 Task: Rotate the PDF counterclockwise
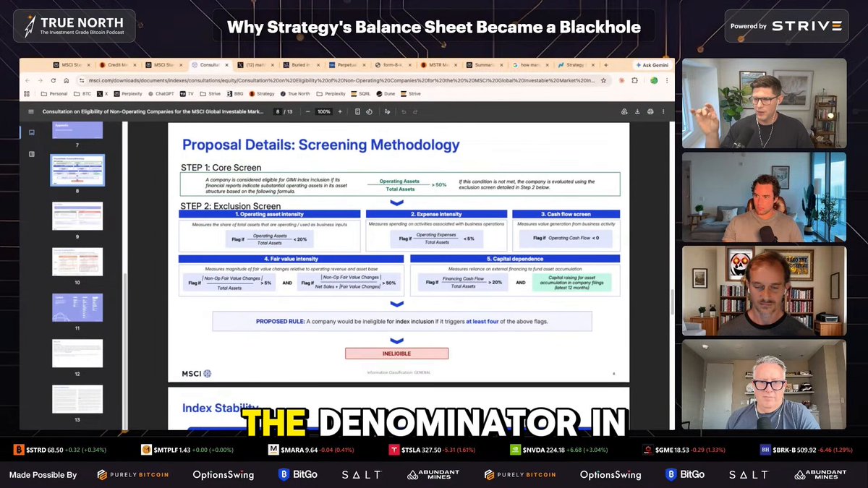point(370,111)
